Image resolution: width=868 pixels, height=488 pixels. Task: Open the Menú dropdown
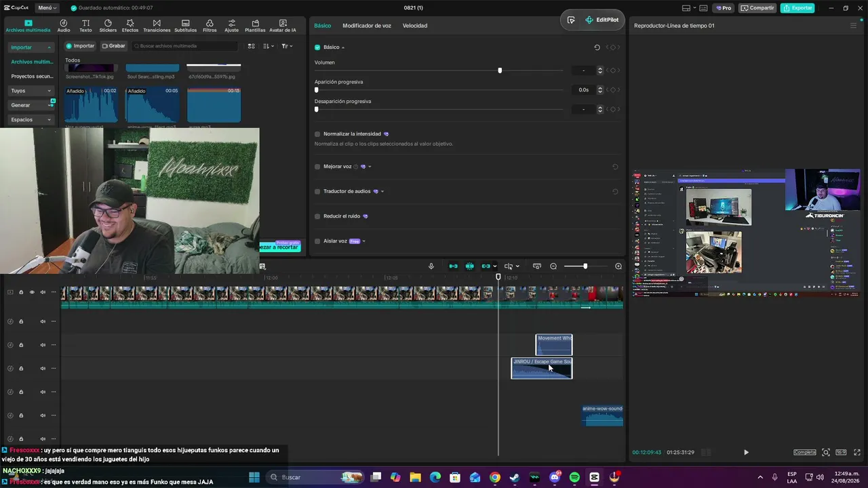(x=47, y=7)
